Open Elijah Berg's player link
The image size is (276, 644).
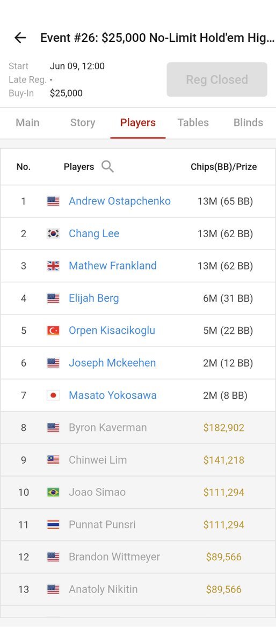[94, 298]
